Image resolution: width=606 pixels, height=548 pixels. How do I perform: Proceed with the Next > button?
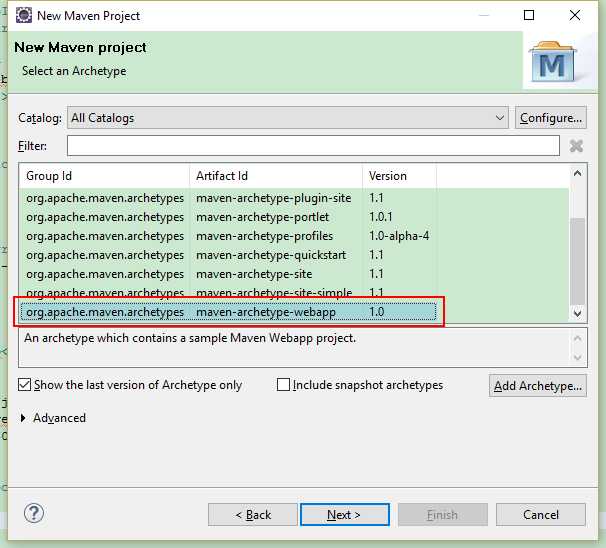tap(345, 515)
